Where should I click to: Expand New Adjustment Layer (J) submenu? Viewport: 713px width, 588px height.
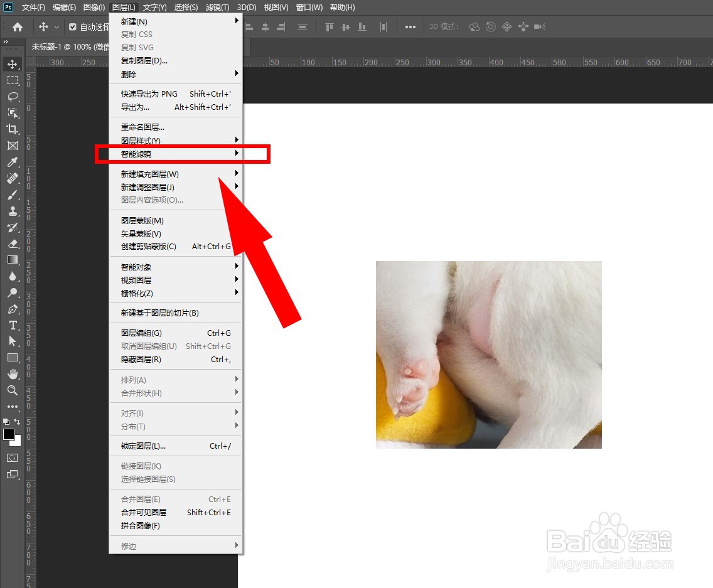176,187
